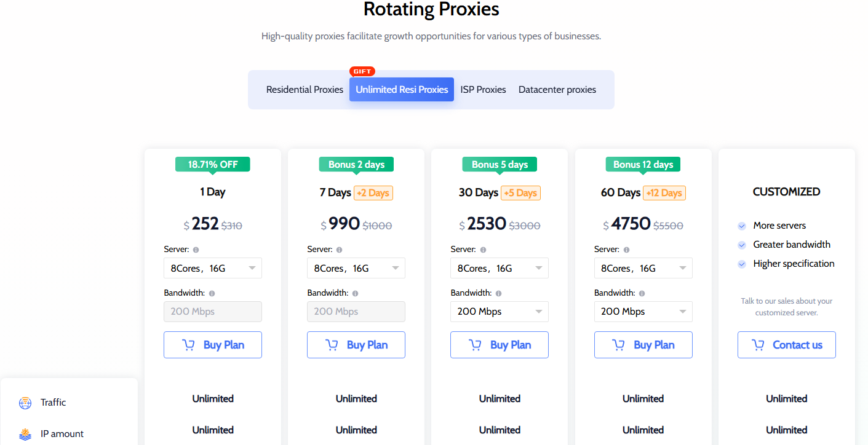Click the check icon beside Higher specification
The width and height of the screenshot is (868, 445).
[x=742, y=264]
